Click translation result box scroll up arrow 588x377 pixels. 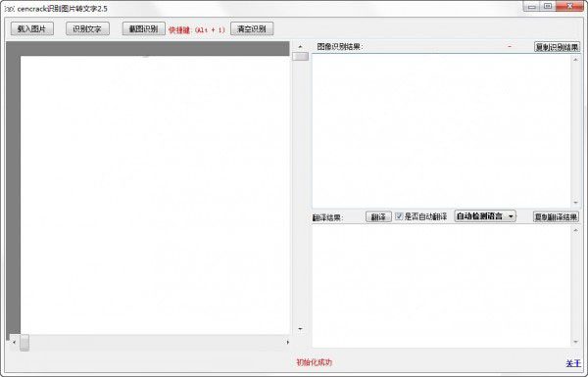[x=576, y=230]
